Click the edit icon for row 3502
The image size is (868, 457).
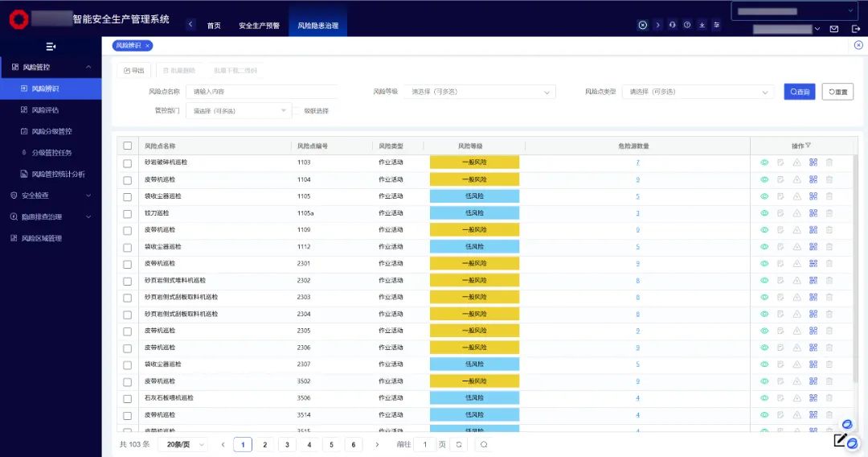[780, 381]
